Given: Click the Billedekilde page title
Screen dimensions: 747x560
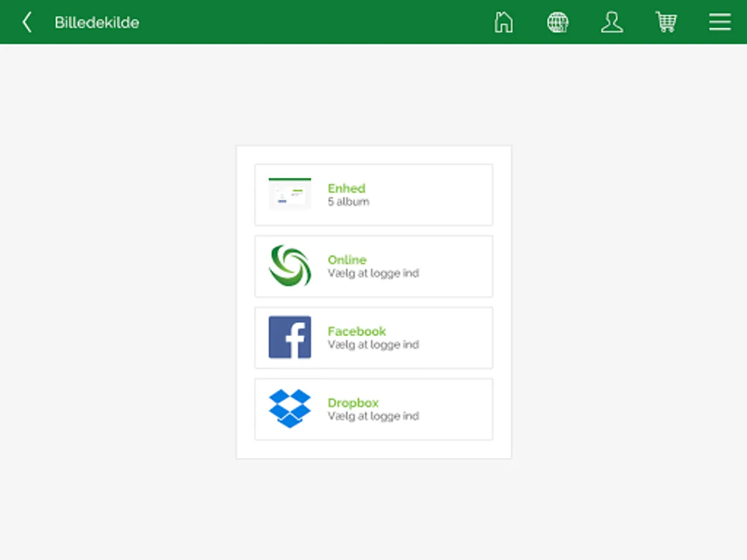Looking at the screenshot, I should (97, 22).
